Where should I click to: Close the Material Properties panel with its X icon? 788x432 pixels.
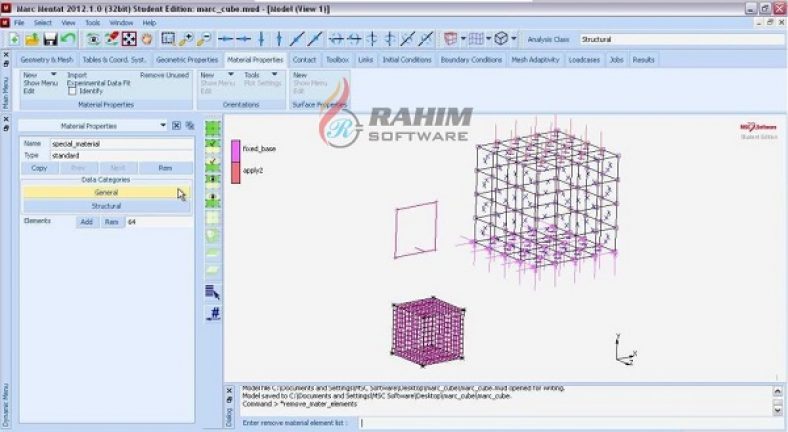176,126
